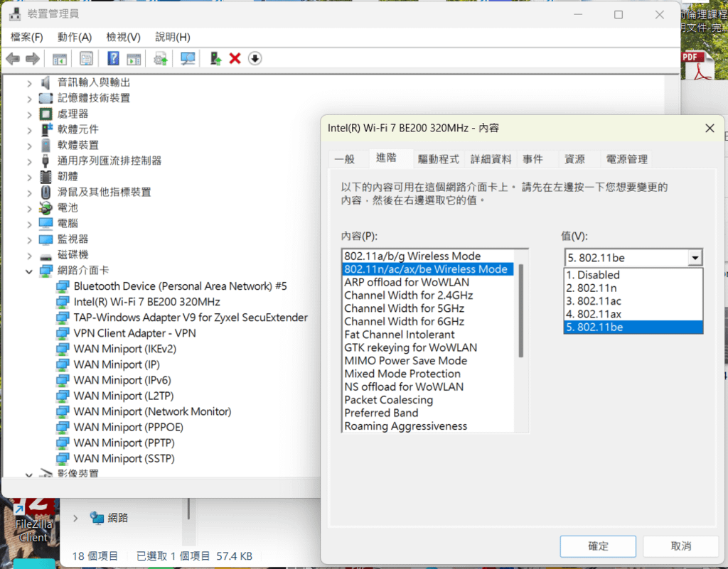
Task: Click the chip icon beside 處理器
Action: tap(45, 114)
